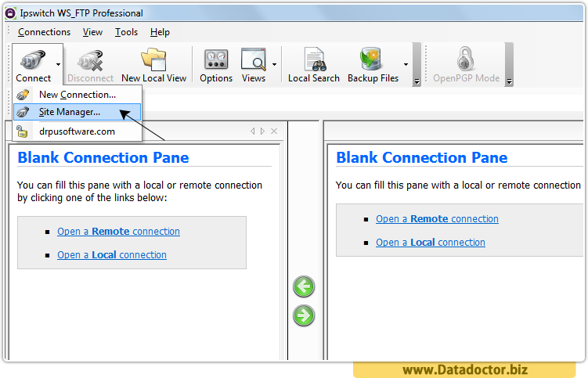Click the New Connection plug icon

(23, 95)
